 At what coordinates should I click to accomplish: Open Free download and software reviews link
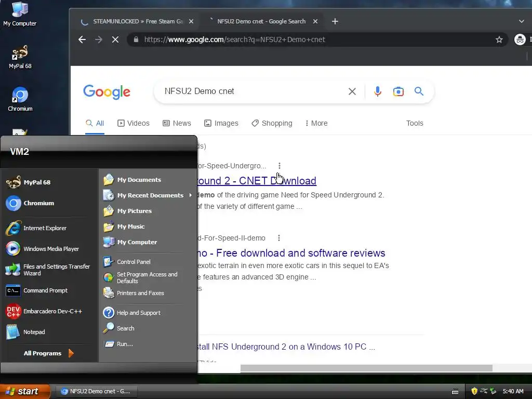click(x=291, y=253)
